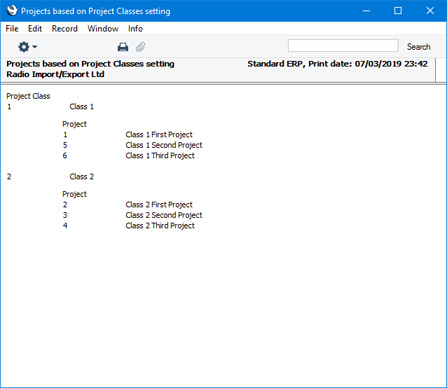Click the 'Class 2' project class name
Image resolution: width=447 pixels, height=388 pixels.
click(x=82, y=177)
